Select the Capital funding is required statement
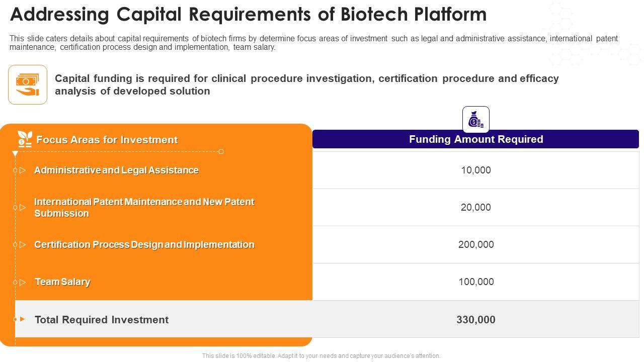The image size is (644, 362). 306,84
